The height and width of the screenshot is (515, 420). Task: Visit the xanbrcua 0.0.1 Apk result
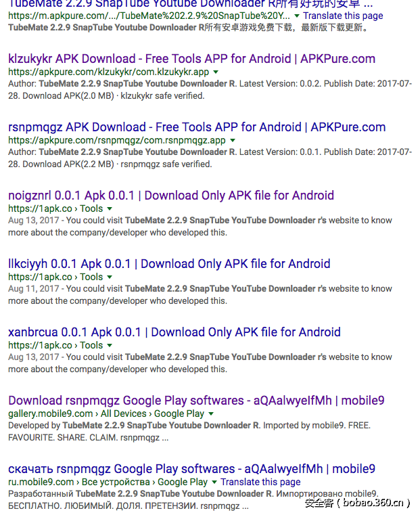[x=174, y=332]
